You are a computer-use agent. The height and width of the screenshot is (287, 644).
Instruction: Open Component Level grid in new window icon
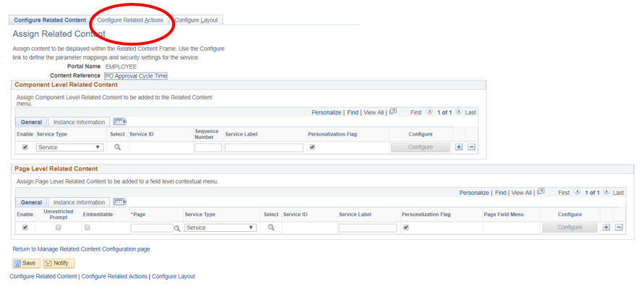[393, 112]
